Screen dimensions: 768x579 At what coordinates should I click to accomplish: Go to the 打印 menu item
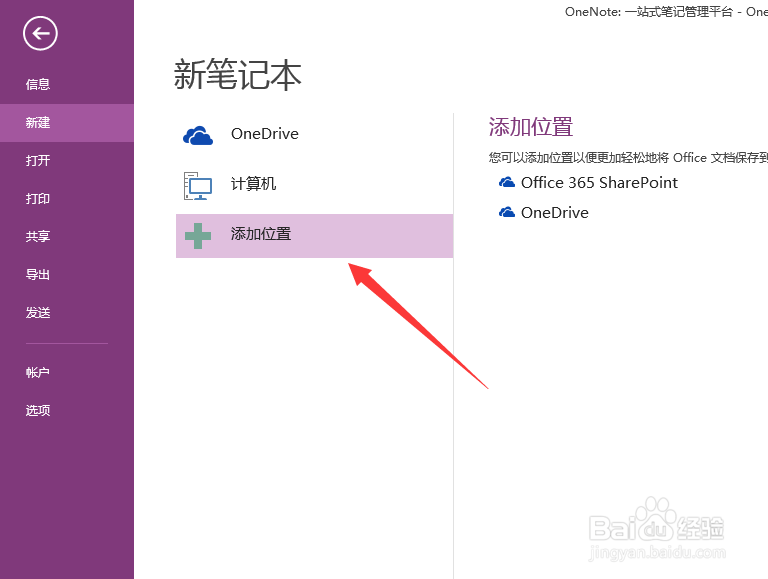[67, 198]
